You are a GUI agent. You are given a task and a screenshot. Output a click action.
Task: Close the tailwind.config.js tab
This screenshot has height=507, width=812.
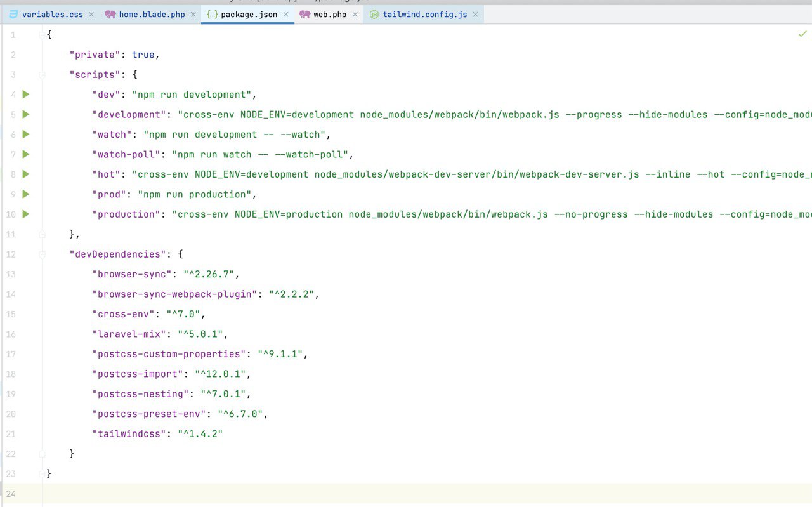click(x=475, y=14)
